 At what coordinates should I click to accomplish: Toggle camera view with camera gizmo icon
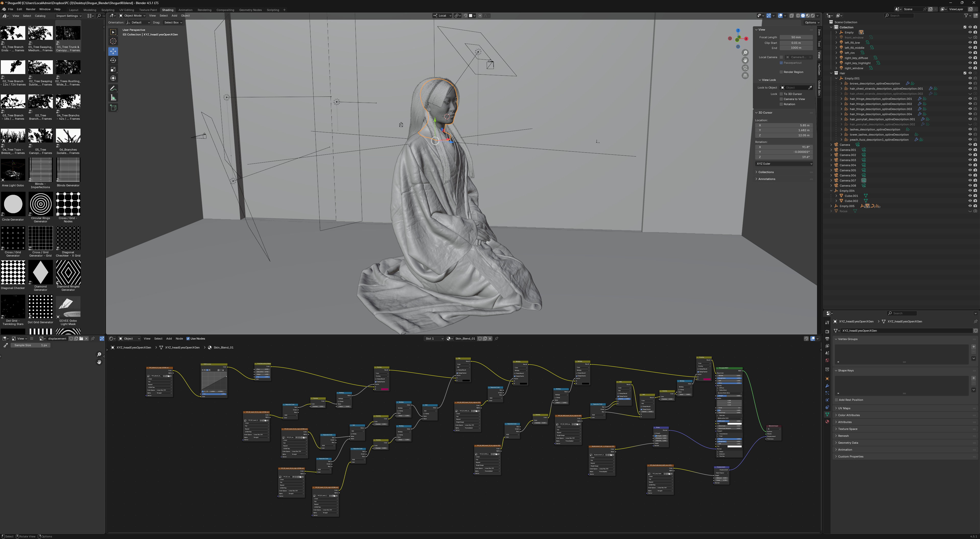745,68
